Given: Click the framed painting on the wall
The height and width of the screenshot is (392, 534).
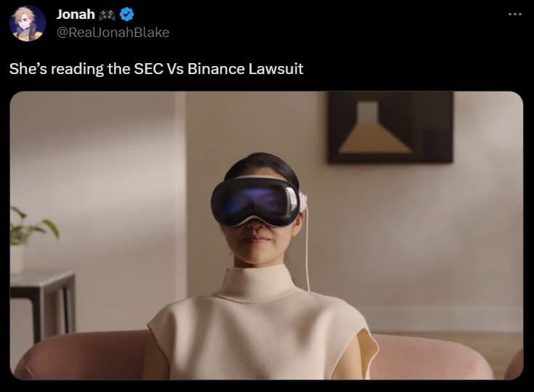Looking at the screenshot, I should (390, 127).
